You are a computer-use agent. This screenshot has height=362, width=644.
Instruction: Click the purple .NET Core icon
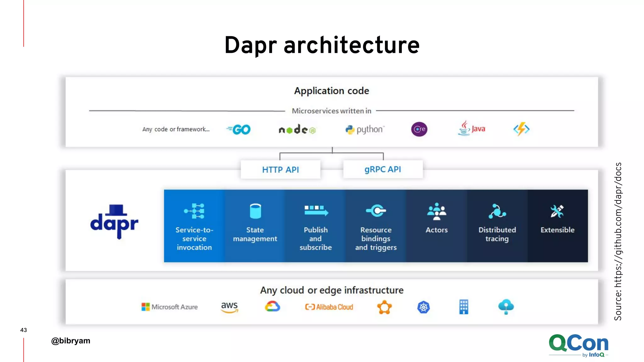(419, 129)
